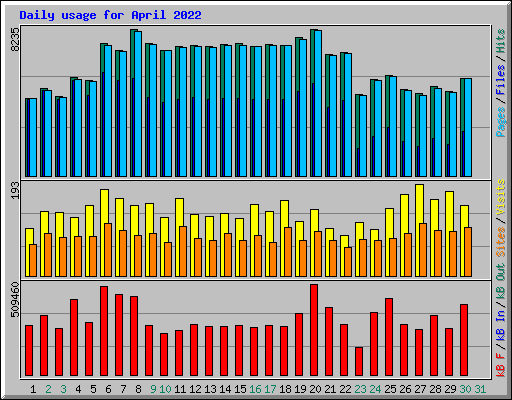
Task: Click the orange sites bar for day 22
Action: pyautogui.click(x=348, y=262)
